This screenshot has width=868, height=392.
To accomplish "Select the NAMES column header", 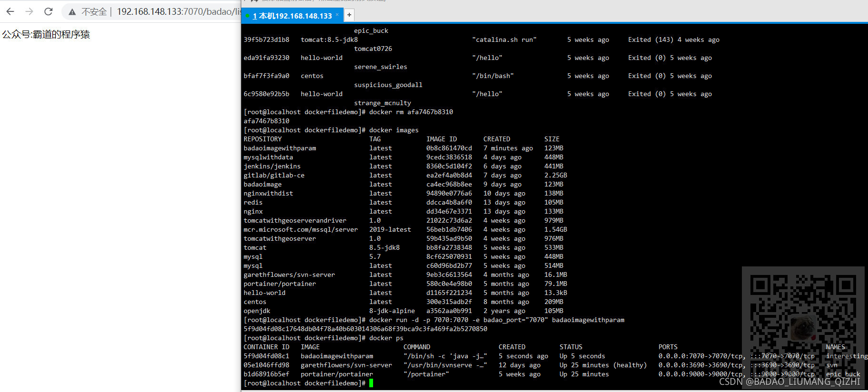I will (836, 347).
